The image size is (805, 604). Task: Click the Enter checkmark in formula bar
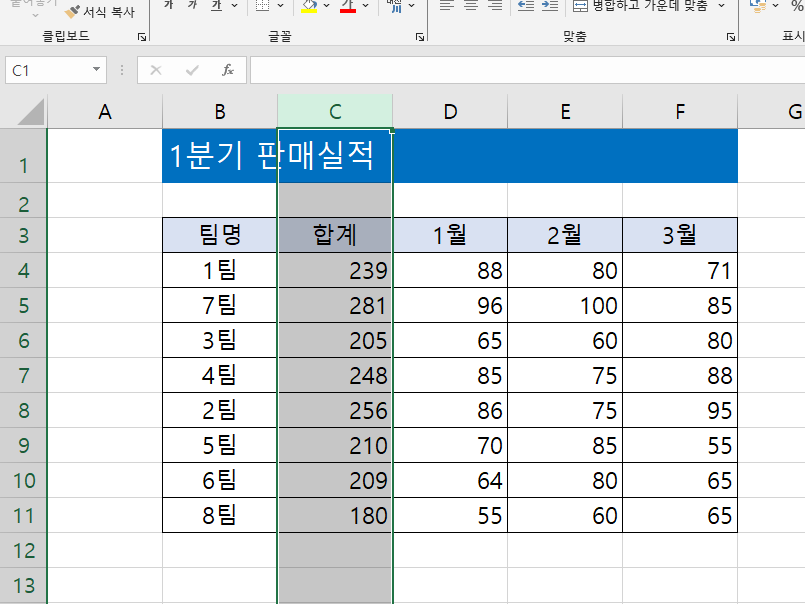pyautogui.click(x=192, y=70)
